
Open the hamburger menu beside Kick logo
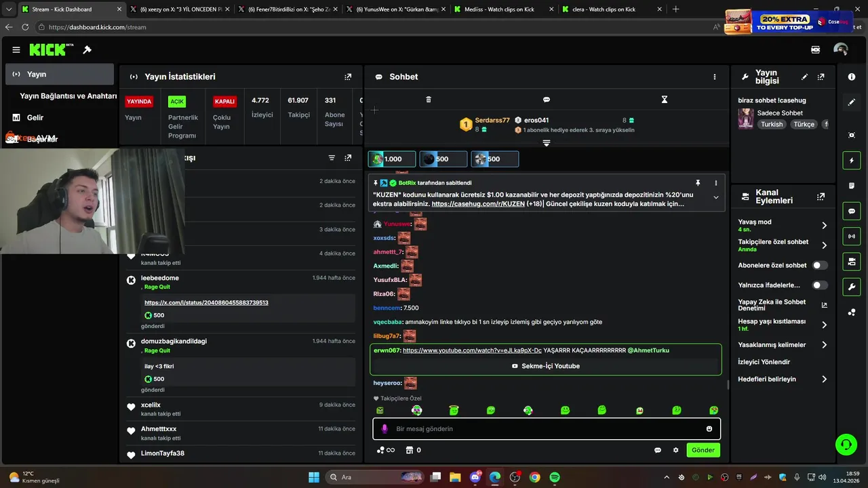coord(16,49)
